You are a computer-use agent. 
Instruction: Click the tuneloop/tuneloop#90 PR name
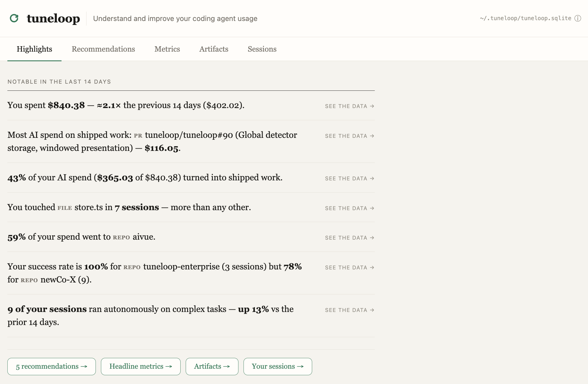189,135
